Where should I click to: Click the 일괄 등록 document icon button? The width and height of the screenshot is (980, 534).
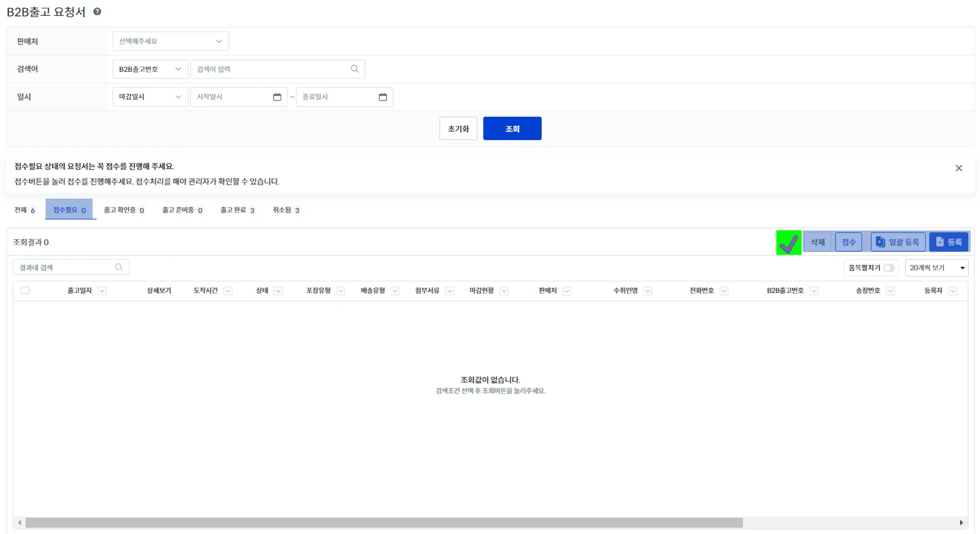(898, 242)
